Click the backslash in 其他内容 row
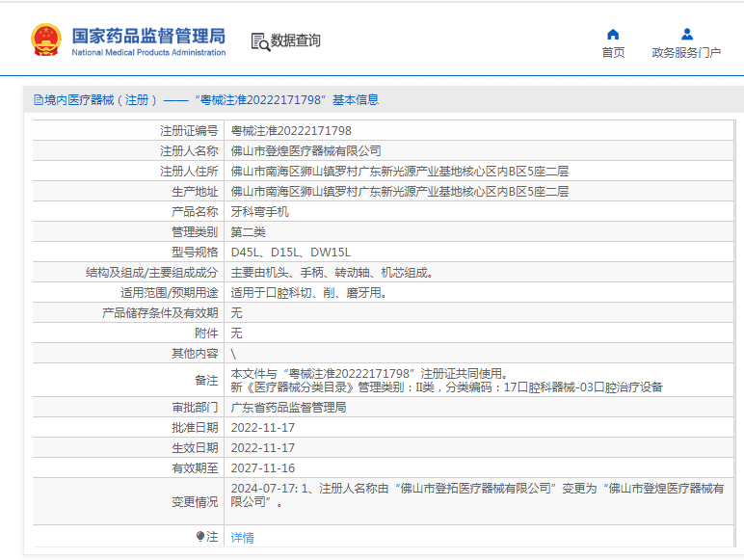The width and height of the screenshot is (744, 560). pos(233,354)
